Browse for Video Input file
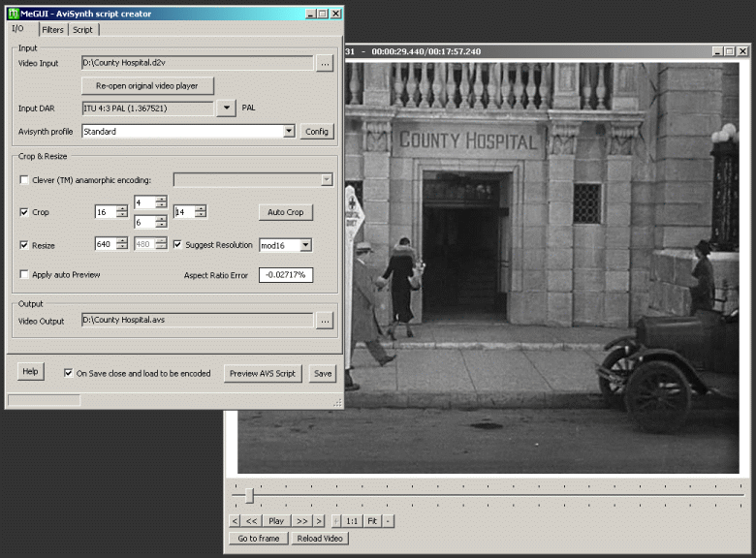Image resolution: width=756 pixels, height=558 pixels. [325, 63]
